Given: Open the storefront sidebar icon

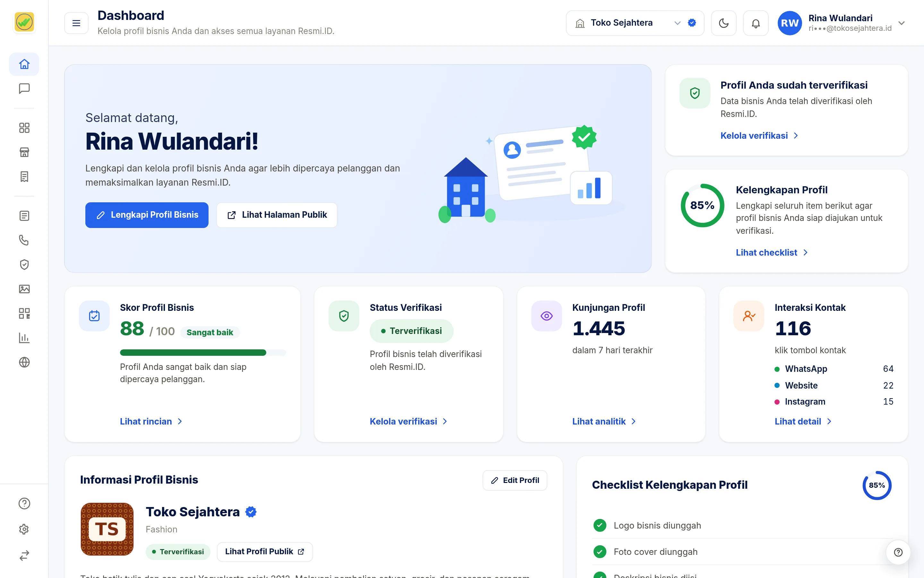Looking at the screenshot, I should [24, 152].
